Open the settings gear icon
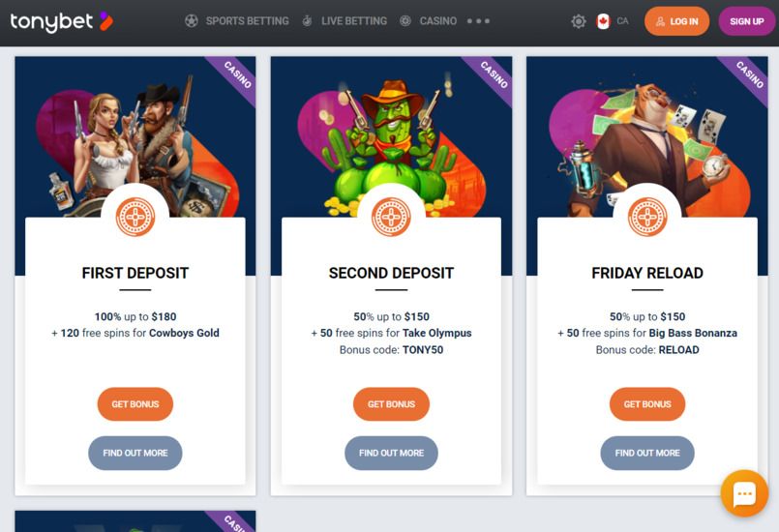Screen dimensions: 779x532 click(579, 21)
